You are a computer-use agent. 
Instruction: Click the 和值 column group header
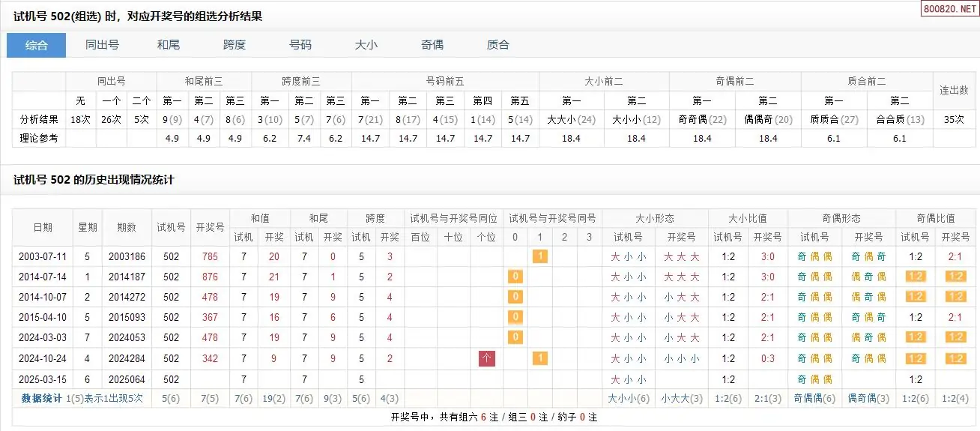[x=260, y=218]
